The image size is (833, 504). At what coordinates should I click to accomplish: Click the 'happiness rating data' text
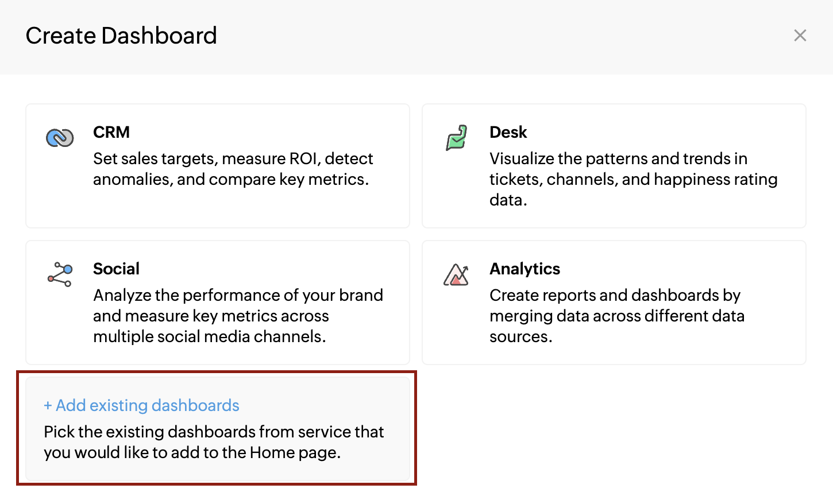pyautogui.click(x=633, y=189)
